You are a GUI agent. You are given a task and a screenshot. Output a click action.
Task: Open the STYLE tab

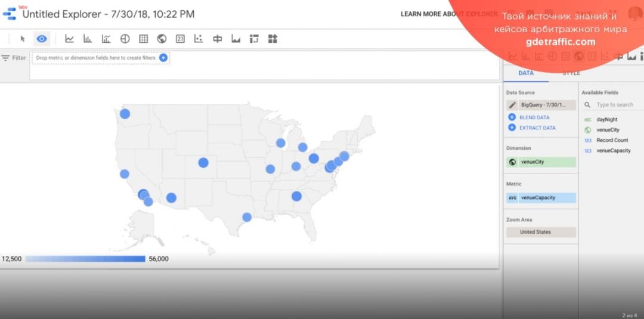pos(571,73)
